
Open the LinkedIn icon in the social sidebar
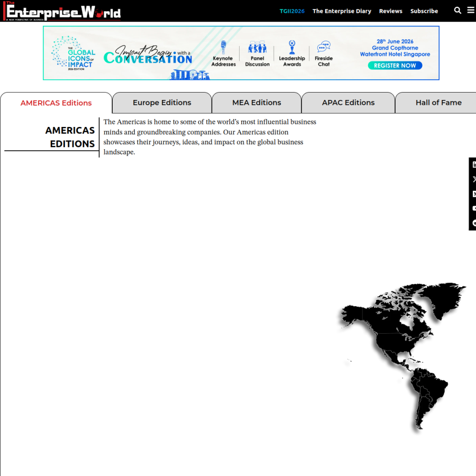click(x=473, y=165)
